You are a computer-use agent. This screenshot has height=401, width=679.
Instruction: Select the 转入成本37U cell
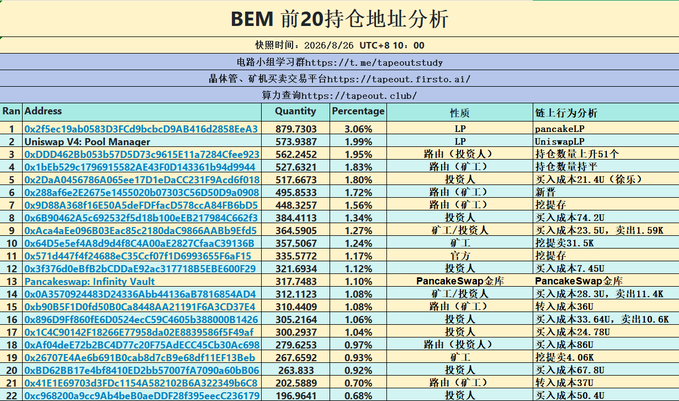pos(606,383)
